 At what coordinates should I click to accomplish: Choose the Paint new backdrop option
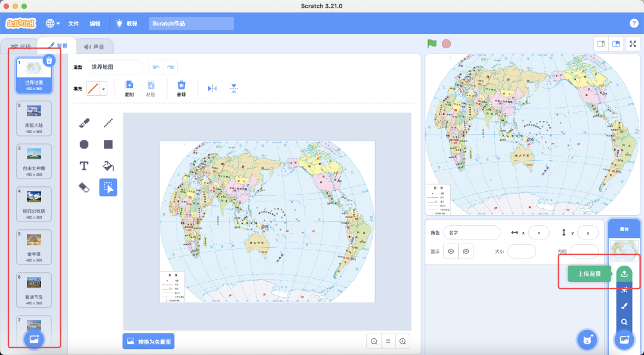click(x=624, y=306)
